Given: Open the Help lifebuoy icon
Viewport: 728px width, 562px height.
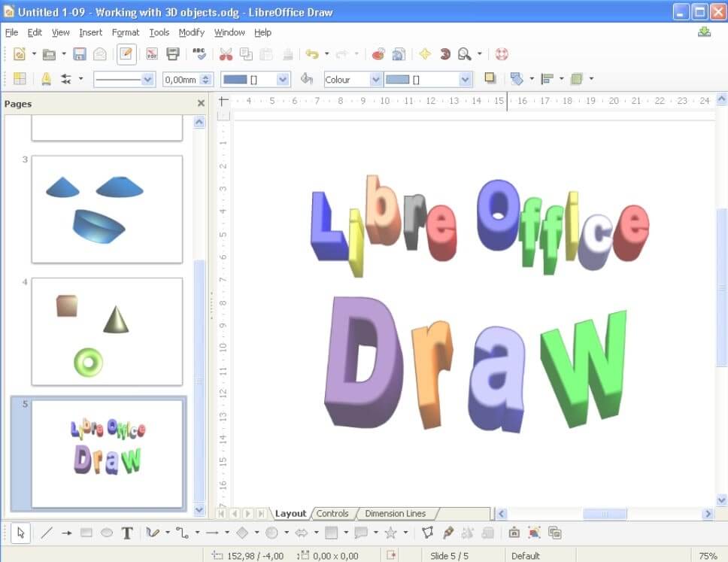Looking at the screenshot, I should [502, 54].
